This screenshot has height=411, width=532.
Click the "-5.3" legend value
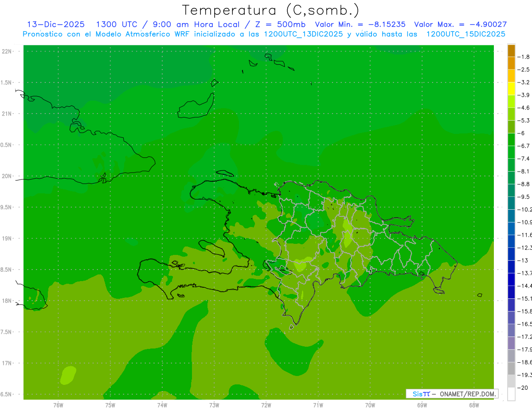(x=524, y=120)
